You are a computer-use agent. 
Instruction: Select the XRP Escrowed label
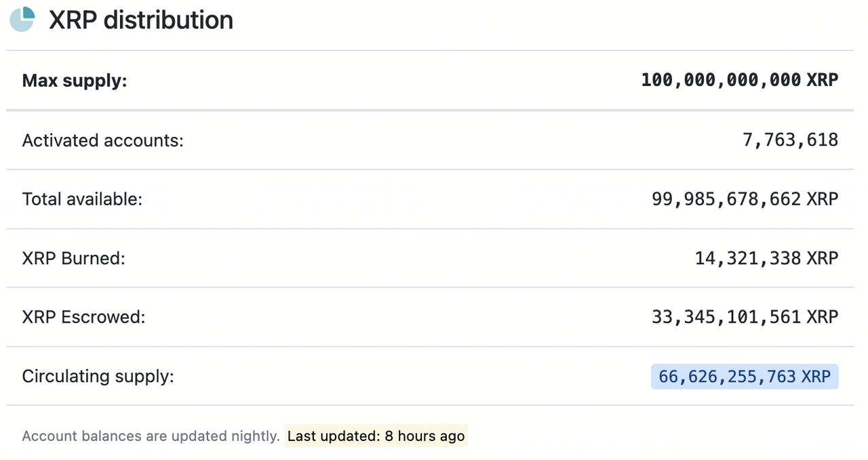[x=83, y=316]
